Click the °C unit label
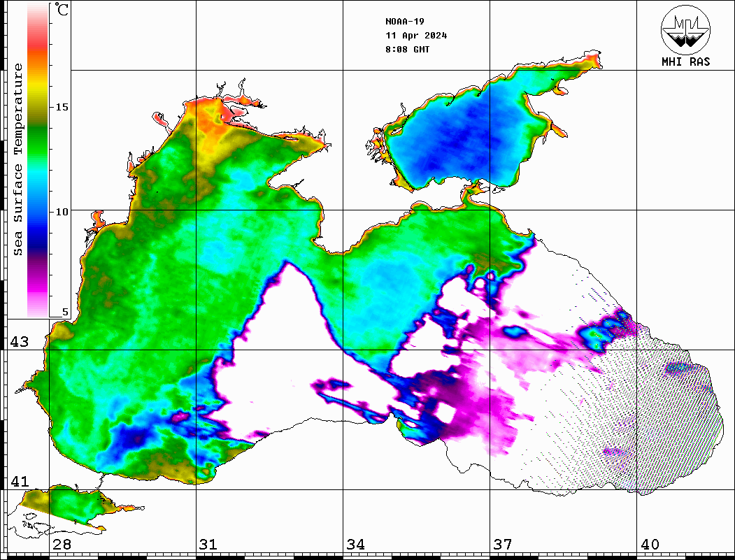Viewport: 735px width, 560px height. (62, 9)
